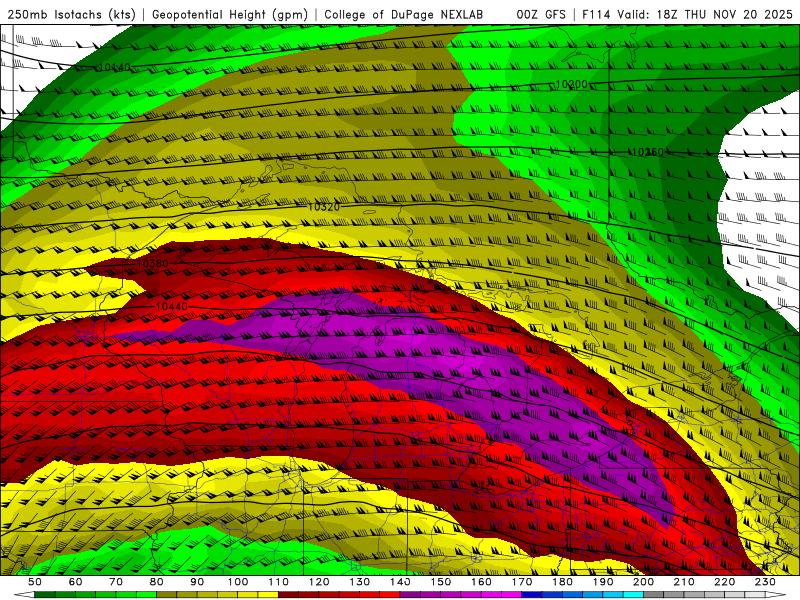The image size is (800, 600).
Task: Click the 170 value on the color scale
Action: pyautogui.click(x=521, y=582)
